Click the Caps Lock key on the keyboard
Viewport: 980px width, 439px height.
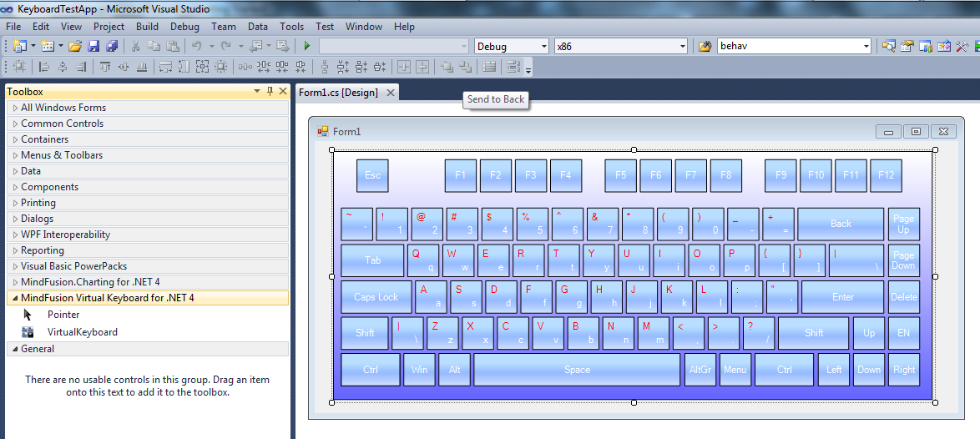pyautogui.click(x=376, y=297)
